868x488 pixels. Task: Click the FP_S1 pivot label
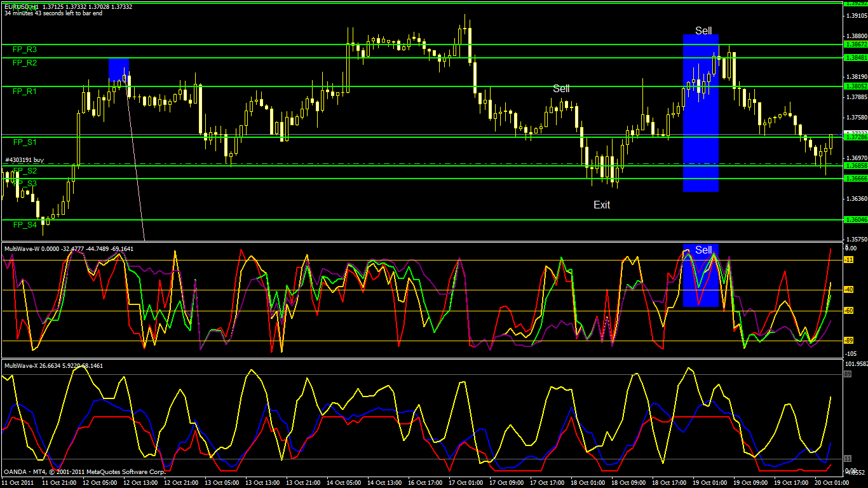pos(24,142)
